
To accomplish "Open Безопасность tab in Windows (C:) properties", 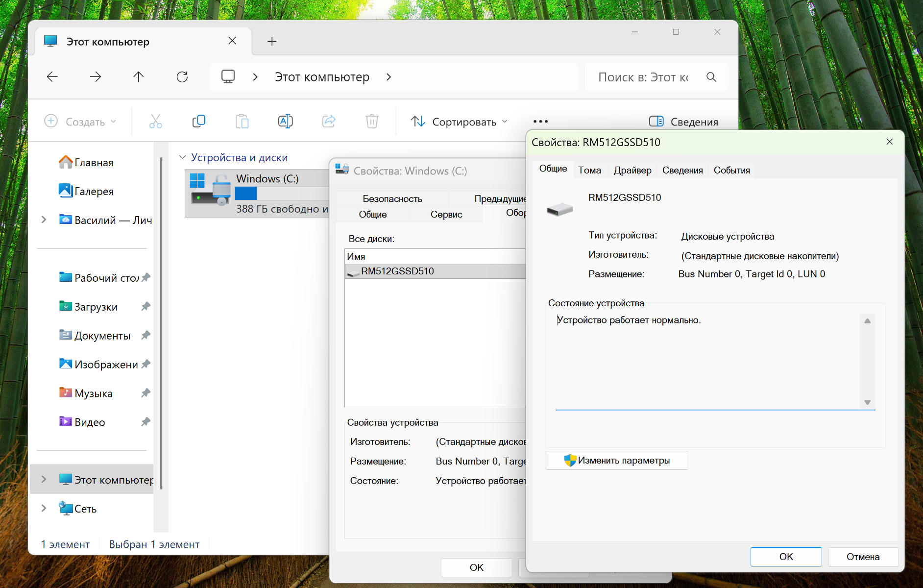I will [x=392, y=198].
